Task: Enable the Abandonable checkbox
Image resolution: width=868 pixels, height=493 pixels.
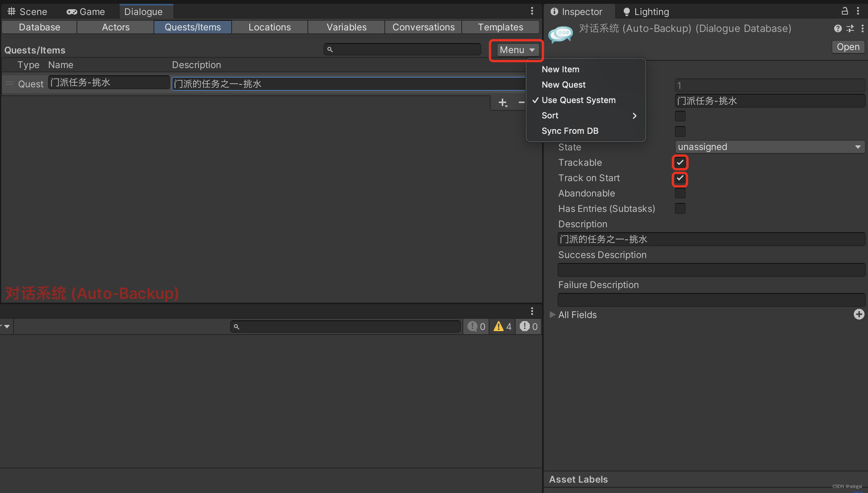Action: point(680,193)
